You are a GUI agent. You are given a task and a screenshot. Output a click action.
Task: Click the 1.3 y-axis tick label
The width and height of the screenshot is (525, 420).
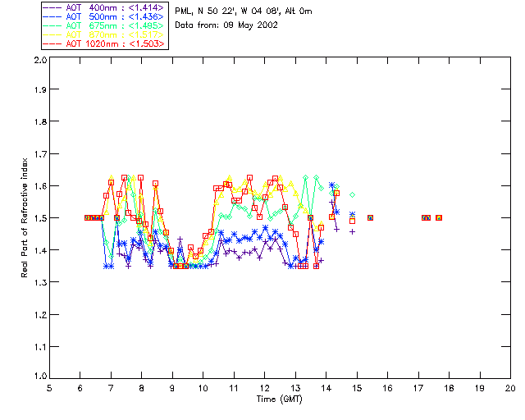[40, 282]
